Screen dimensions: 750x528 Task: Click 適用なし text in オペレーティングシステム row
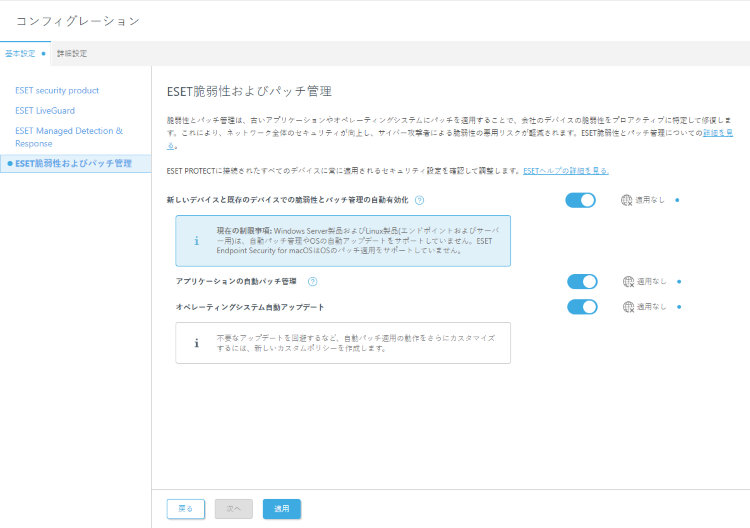click(x=651, y=307)
